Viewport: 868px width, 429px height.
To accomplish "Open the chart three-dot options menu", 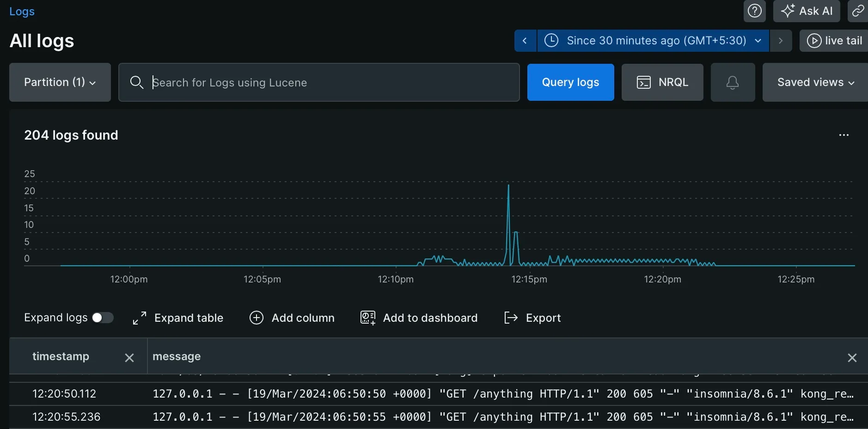I will (x=844, y=135).
